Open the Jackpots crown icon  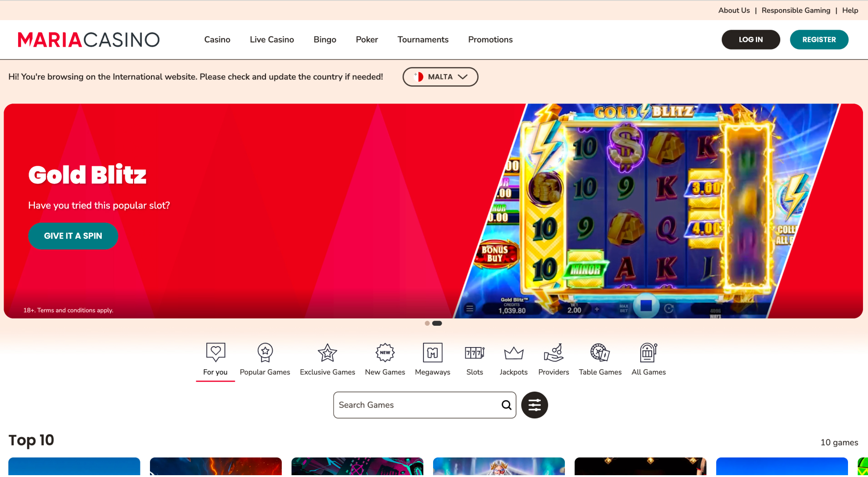[x=514, y=353]
